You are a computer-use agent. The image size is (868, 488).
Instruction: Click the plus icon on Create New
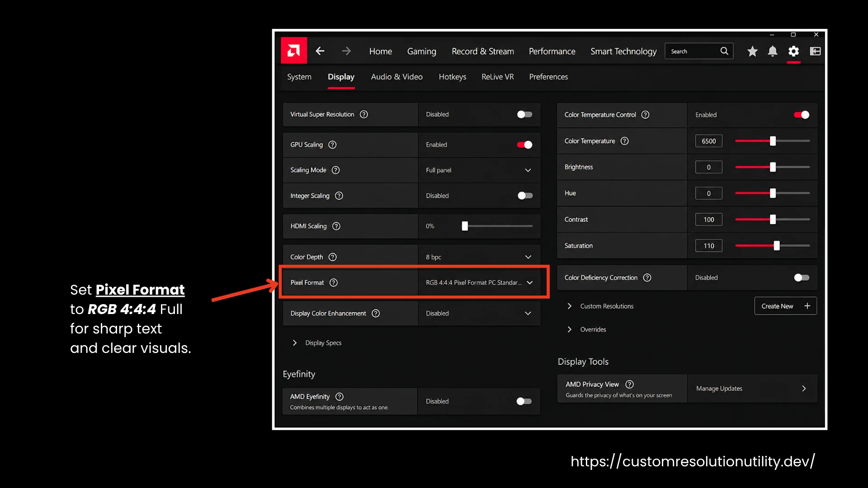click(x=807, y=306)
